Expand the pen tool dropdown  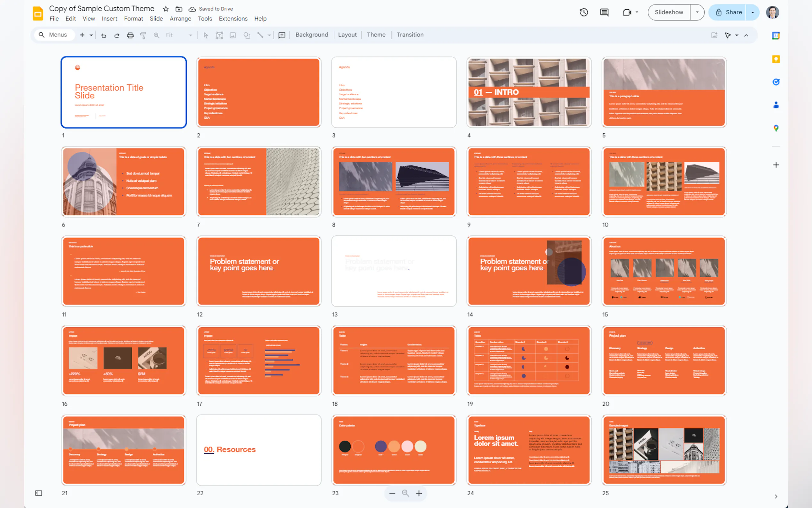736,35
